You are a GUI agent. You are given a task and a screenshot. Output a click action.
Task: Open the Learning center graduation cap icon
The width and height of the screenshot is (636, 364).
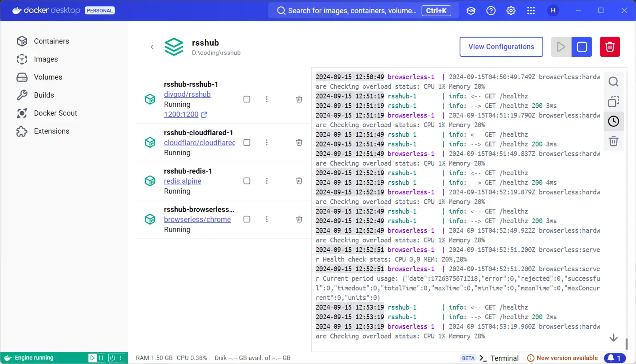[x=471, y=11]
